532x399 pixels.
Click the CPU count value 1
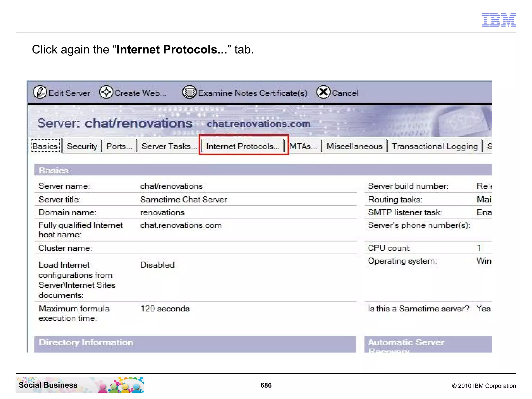tap(479, 248)
